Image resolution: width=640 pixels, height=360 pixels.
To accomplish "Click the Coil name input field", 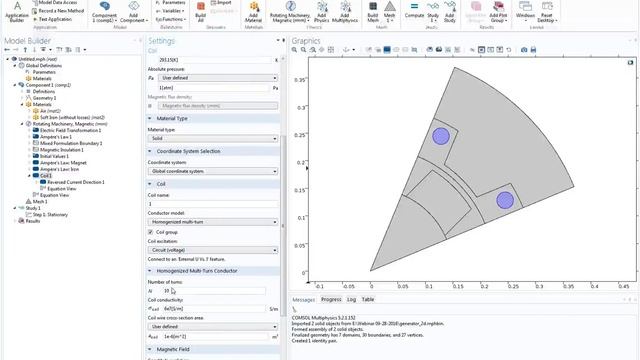I will pos(213,204).
